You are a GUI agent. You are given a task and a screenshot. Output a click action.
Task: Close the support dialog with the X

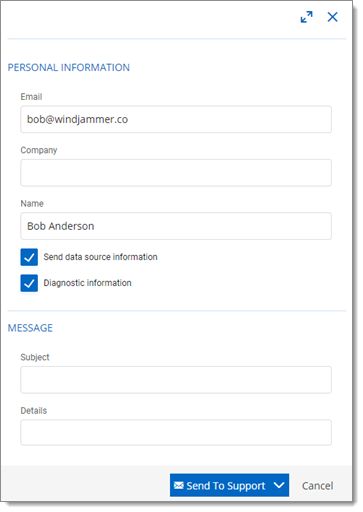coord(332,17)
